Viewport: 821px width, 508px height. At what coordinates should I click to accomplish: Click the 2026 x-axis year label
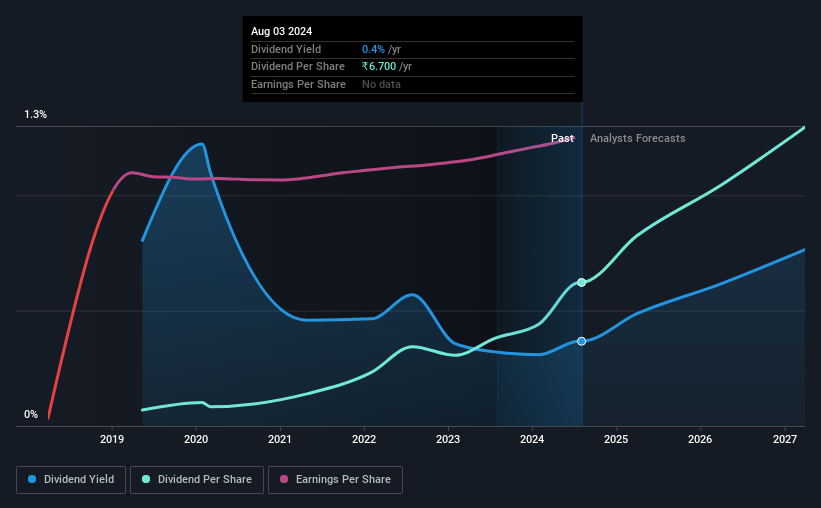coord(700,439)
